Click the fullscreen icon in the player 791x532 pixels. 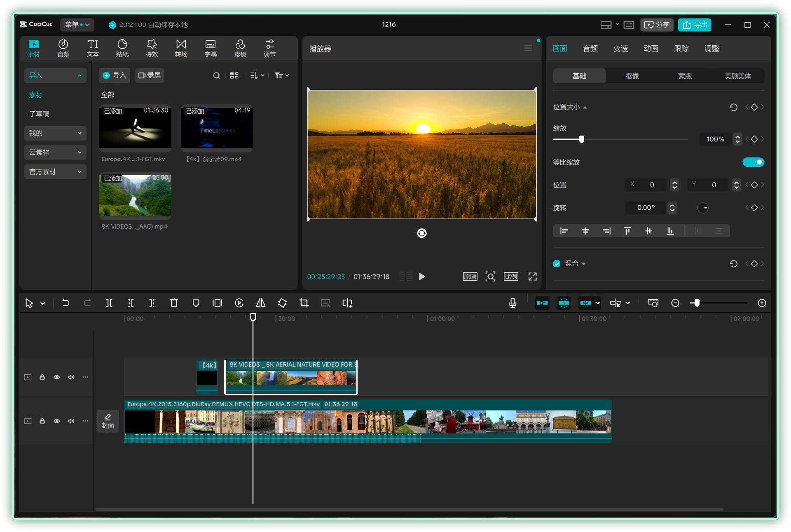(x=532, y=277)
